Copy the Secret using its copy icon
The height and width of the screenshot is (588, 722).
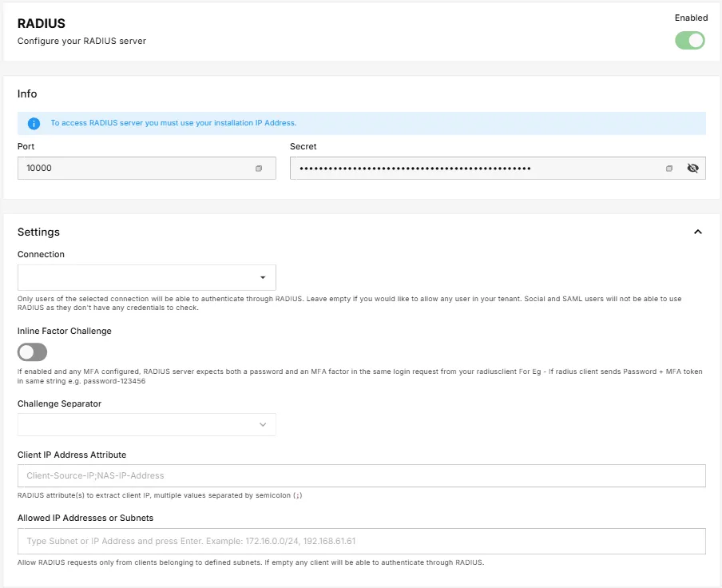[x=669, y=169]
